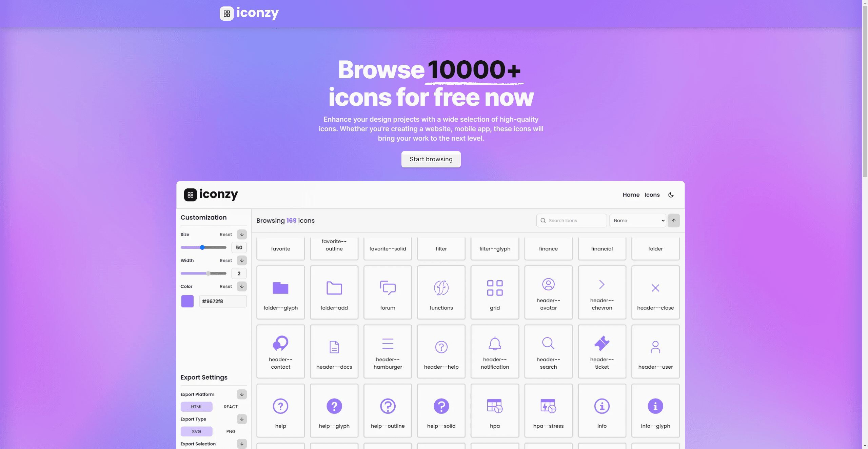Expand Export Platform dropdown
The height and width of the screenshot is (449, 868).
(242, 394)
